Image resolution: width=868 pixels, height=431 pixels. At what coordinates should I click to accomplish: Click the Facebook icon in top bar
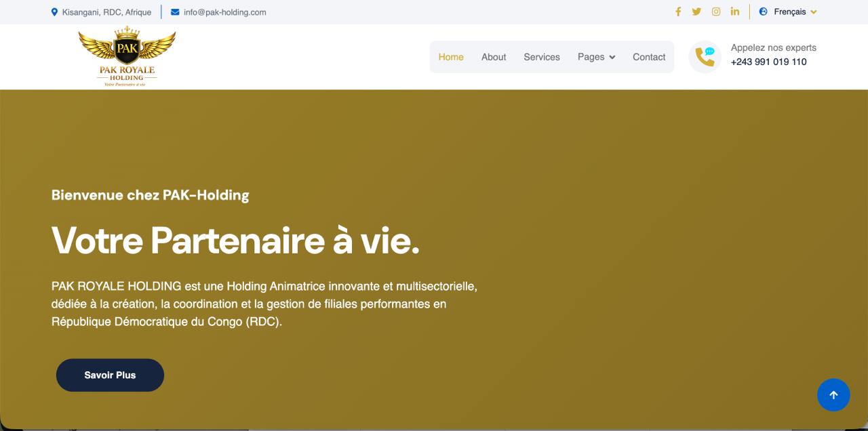677,12
